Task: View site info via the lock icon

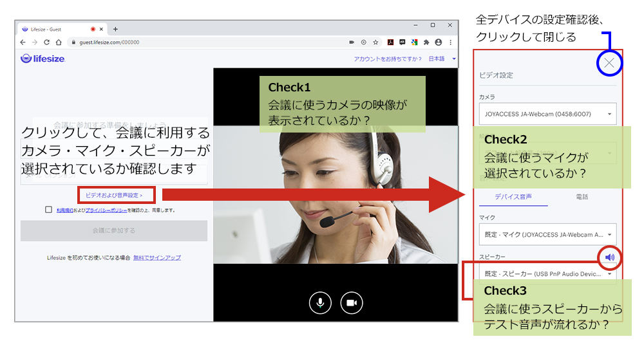Action: click(x=73, y=42)
